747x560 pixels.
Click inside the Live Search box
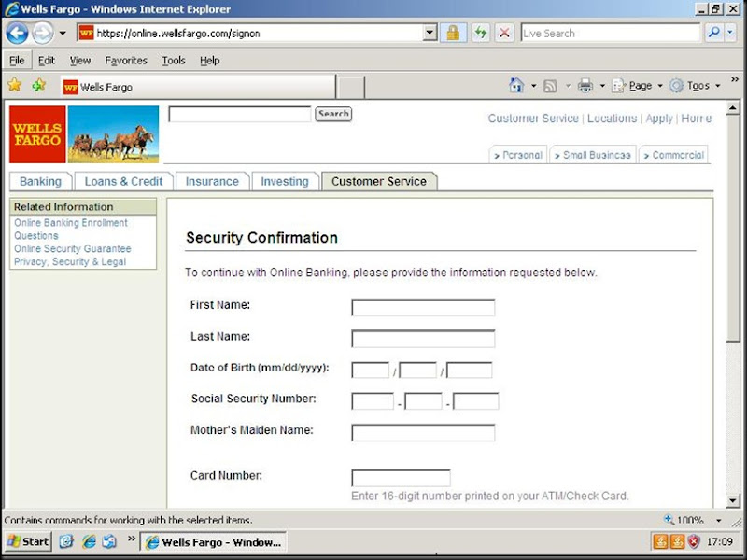pyautogui.click(x=611, y=34)
